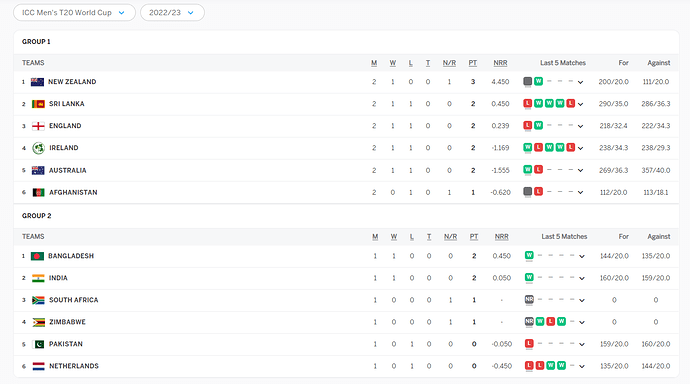This screenshot has width=690, height=384.
Task: Click New Zealand's green W result badge
Action: (x=538, y=81)
